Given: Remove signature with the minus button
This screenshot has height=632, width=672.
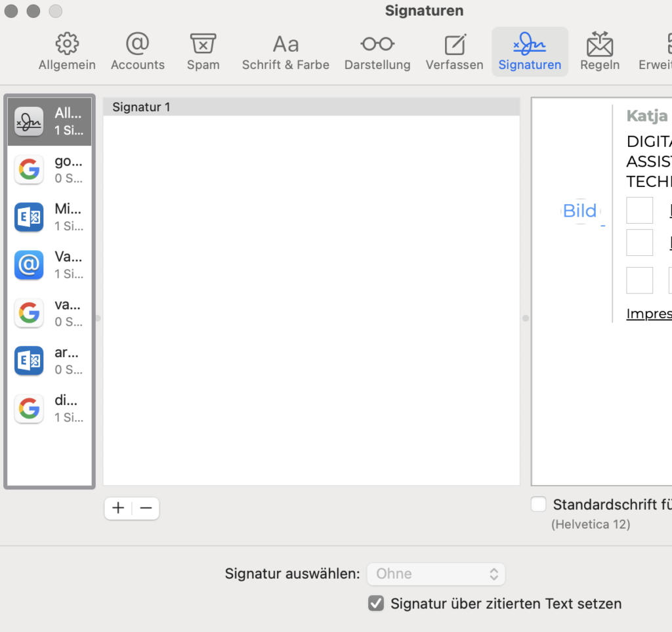Looking at the screenshot, I should pyautogui.click(x=146, y=508).
